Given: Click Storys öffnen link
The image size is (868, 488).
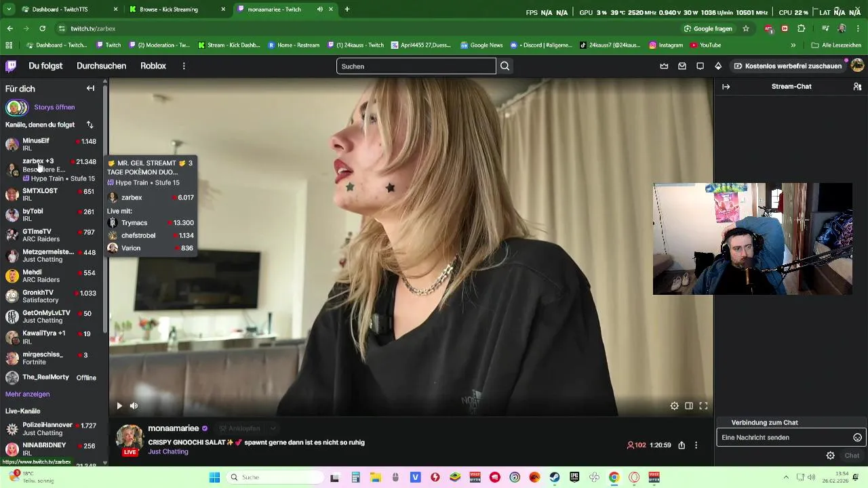Looking at the screenshot, I should (54, 107).
